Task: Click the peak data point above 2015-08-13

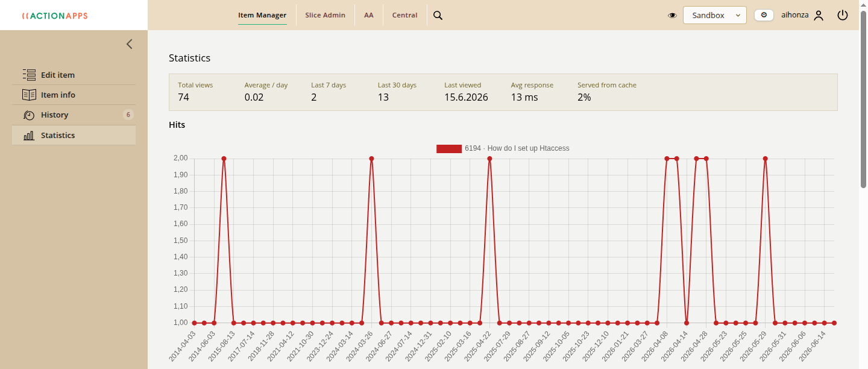Action: (224, 159)
